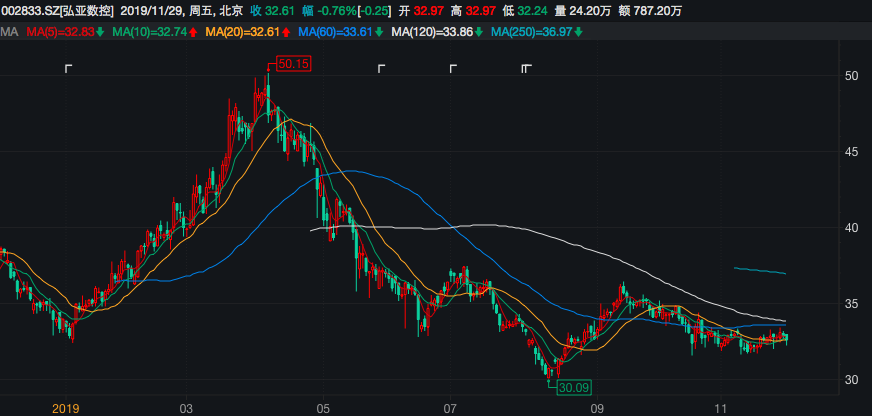Click the green down arrow next to MA(5)
The height and width of the screenshot is (416, 872).
tap(100, 32)
